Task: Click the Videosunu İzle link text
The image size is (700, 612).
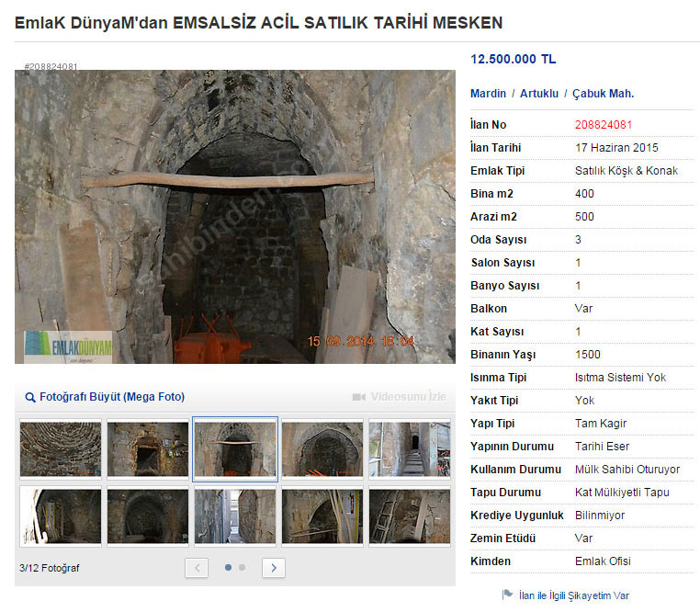Action: (x=408, y=397)
